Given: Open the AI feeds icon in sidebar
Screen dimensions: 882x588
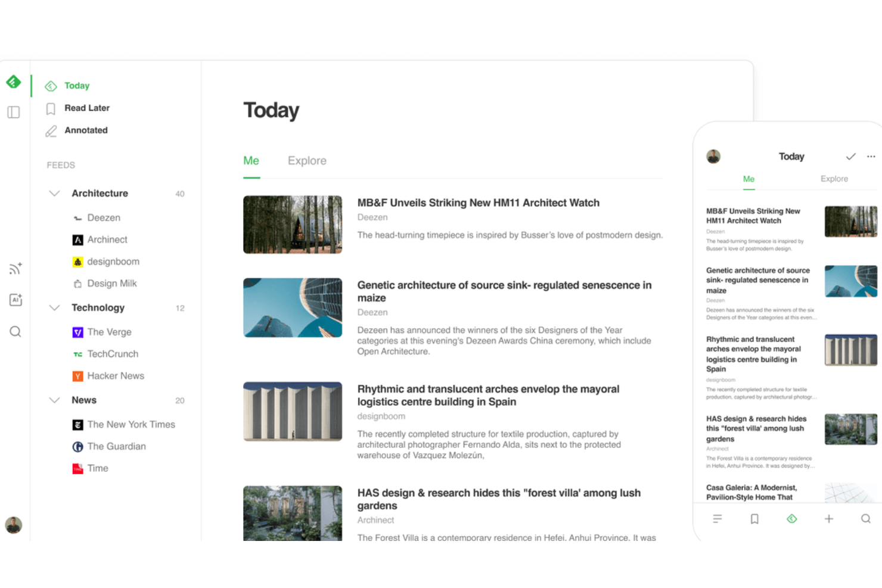Looking at the screenshot, I should pos(15,300).
